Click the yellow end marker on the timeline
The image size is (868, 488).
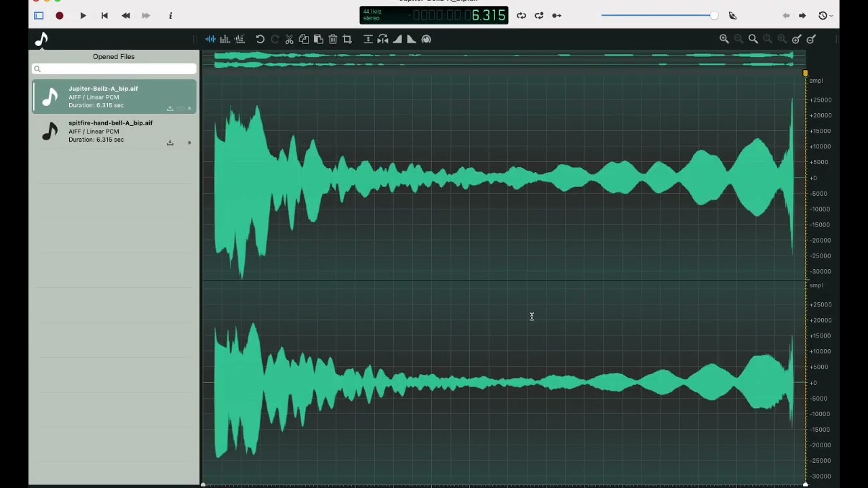point(805,73)
